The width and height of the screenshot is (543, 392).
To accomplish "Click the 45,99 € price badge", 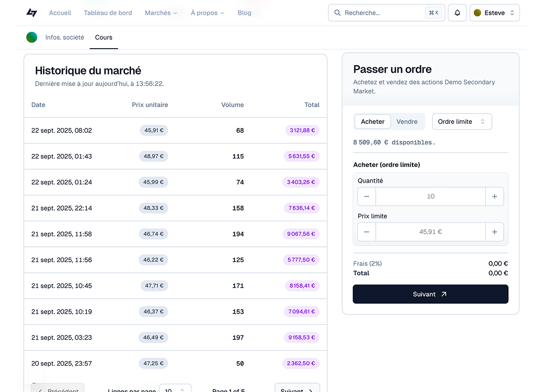I will coord(153,182).
